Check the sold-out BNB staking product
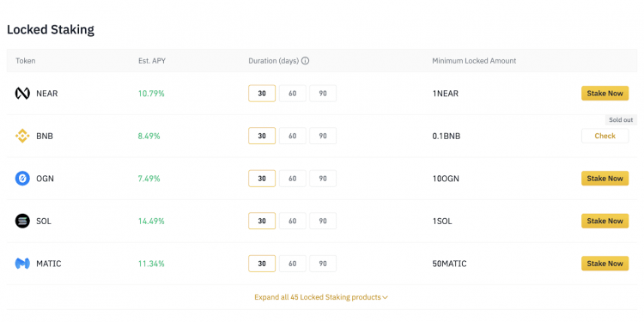 [605, 136]
